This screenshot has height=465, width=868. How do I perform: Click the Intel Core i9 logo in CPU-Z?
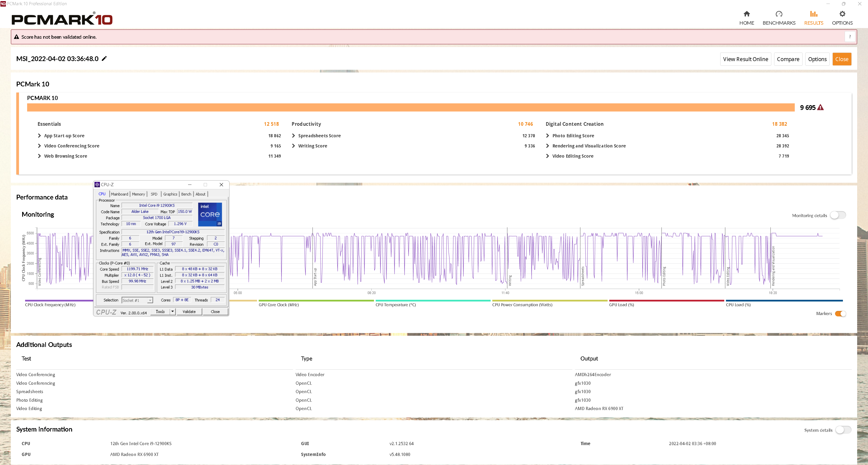click(x=210, y=214)
